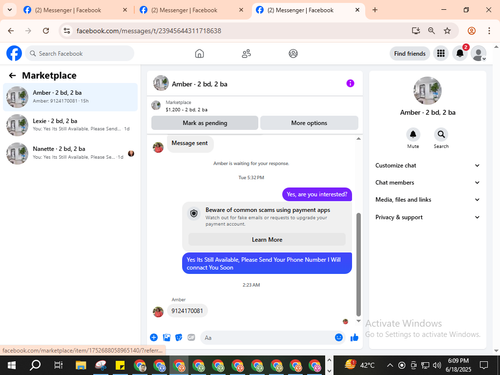Open account profile avatar menu
The height and width of the screenshot is (375, 500).
[x=479, y=53]
